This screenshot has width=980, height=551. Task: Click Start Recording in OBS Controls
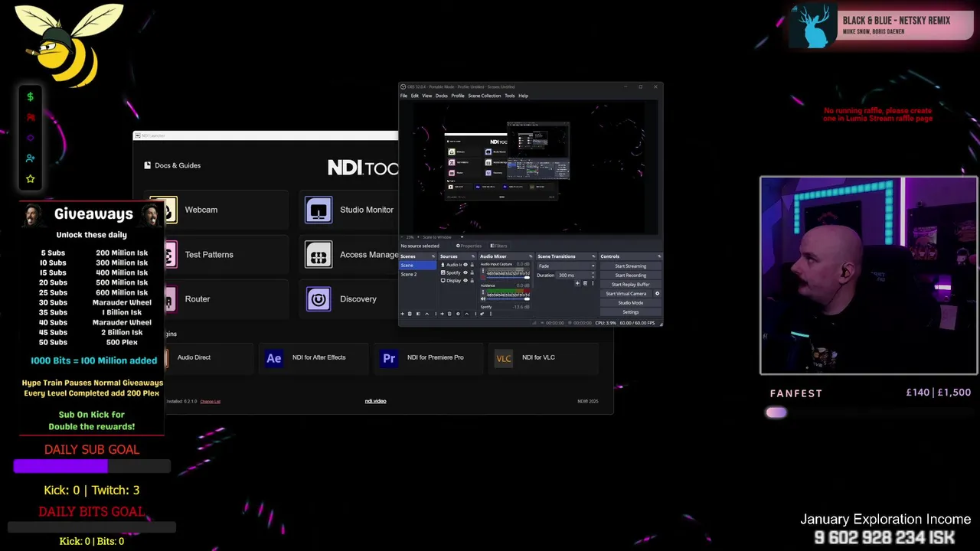(631, 275)
